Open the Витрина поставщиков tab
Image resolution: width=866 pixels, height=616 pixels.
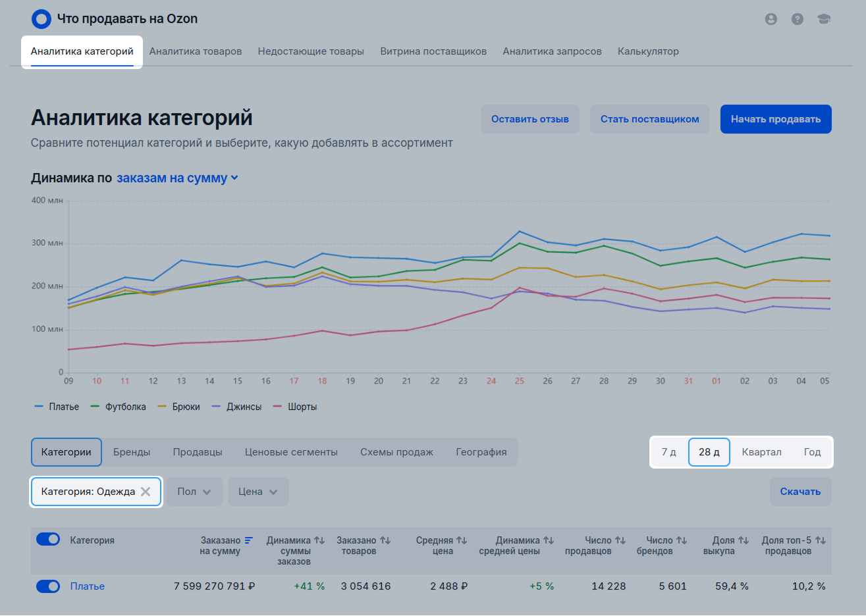433,51
